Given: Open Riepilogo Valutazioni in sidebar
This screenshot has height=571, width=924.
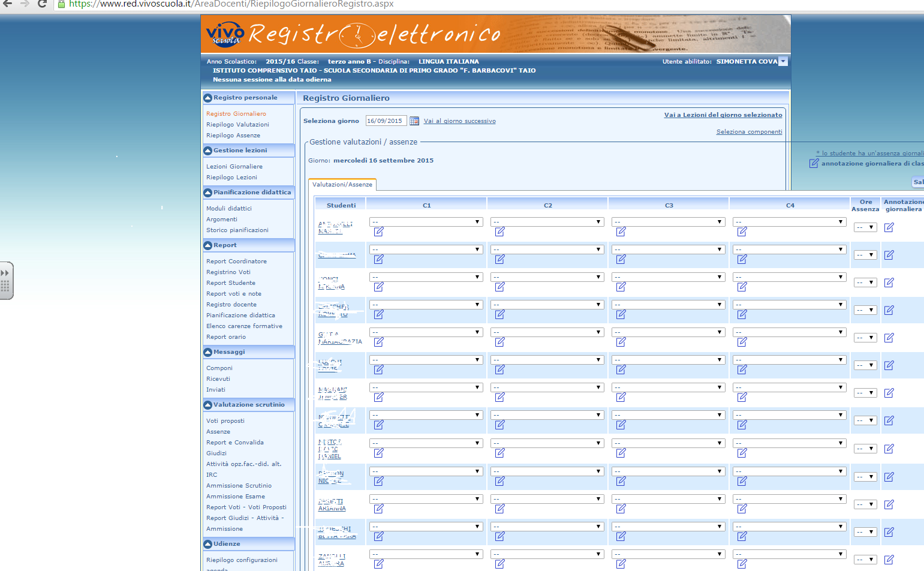Looking at the screenshot, I should tap(237, 125).
